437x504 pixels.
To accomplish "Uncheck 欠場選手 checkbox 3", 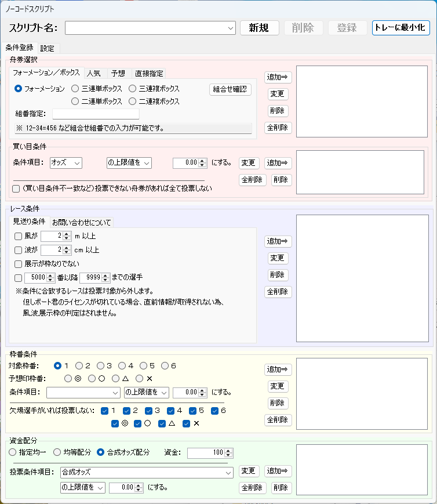I will point(148,411).
